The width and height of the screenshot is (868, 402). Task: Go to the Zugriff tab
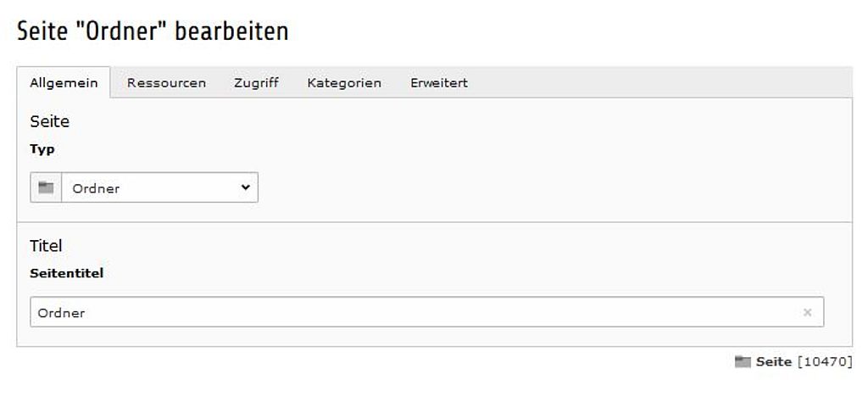pos(256,83)
